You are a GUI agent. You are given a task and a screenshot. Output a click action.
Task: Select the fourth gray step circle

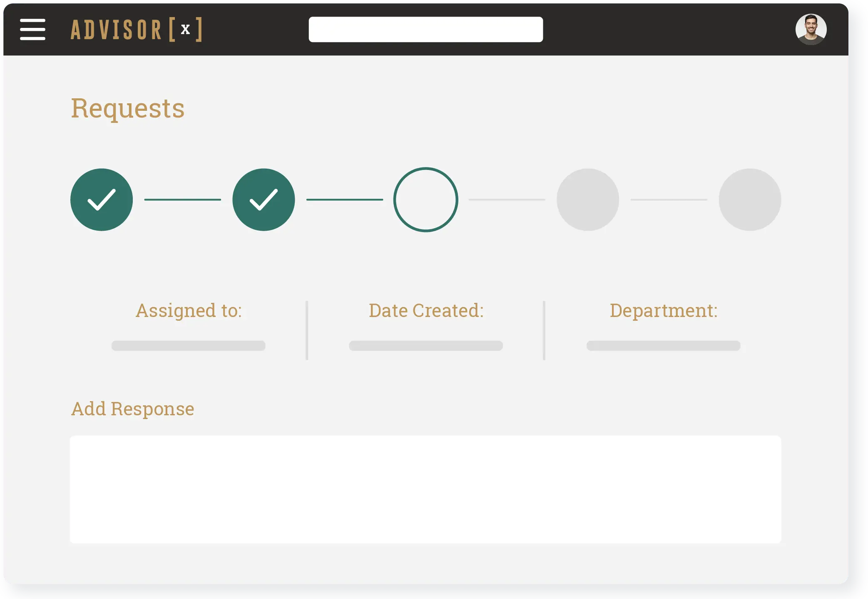click(587, 200)
